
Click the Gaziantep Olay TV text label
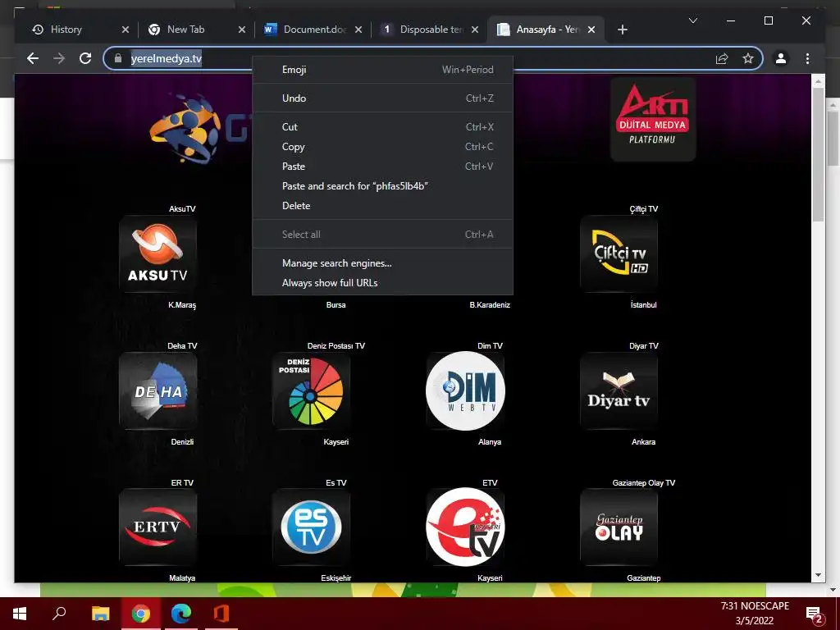point(643,482)
